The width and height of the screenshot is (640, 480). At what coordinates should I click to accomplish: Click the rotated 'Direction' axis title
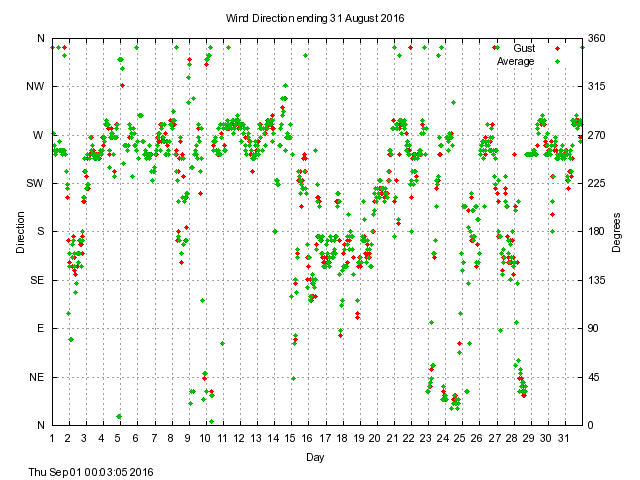pyautogui.click(x=20, y=232)
